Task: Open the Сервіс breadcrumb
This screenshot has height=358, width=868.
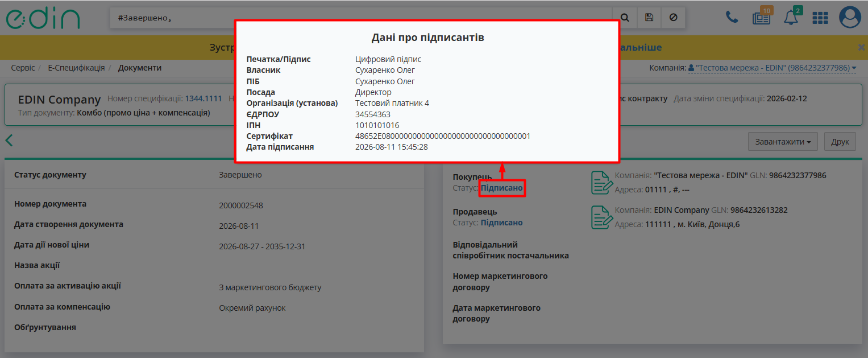Action: (x=23, y=68)
